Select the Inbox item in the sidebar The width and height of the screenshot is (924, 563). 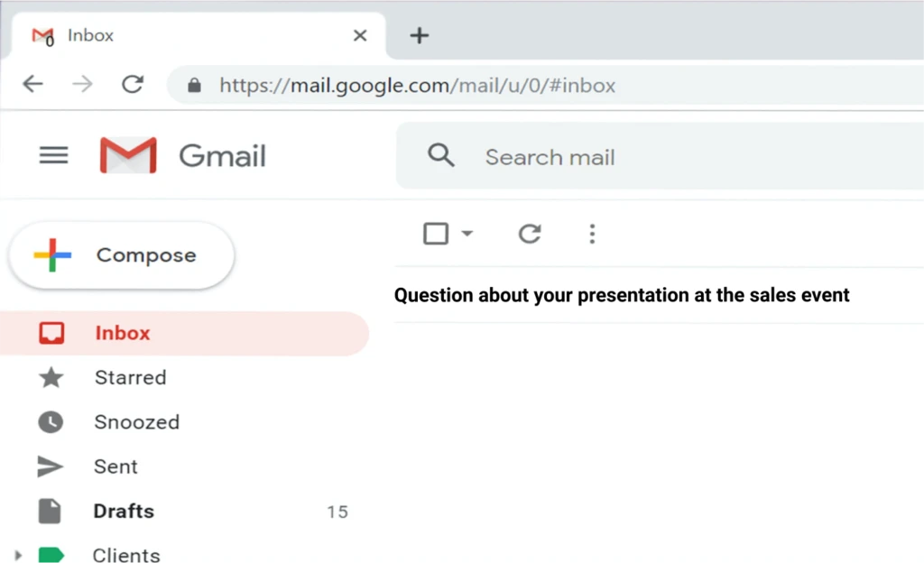point(123,332)
